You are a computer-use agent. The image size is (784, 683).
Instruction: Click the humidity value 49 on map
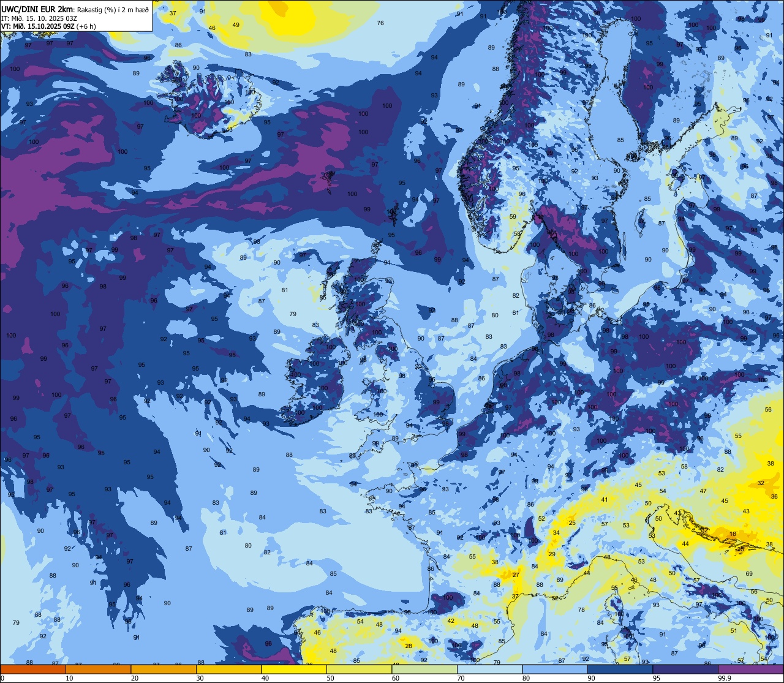pos(236,25)
